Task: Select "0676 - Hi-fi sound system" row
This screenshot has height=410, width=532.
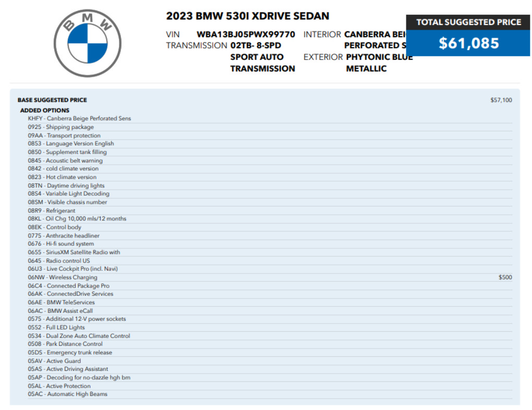Action: click(270, 244)
